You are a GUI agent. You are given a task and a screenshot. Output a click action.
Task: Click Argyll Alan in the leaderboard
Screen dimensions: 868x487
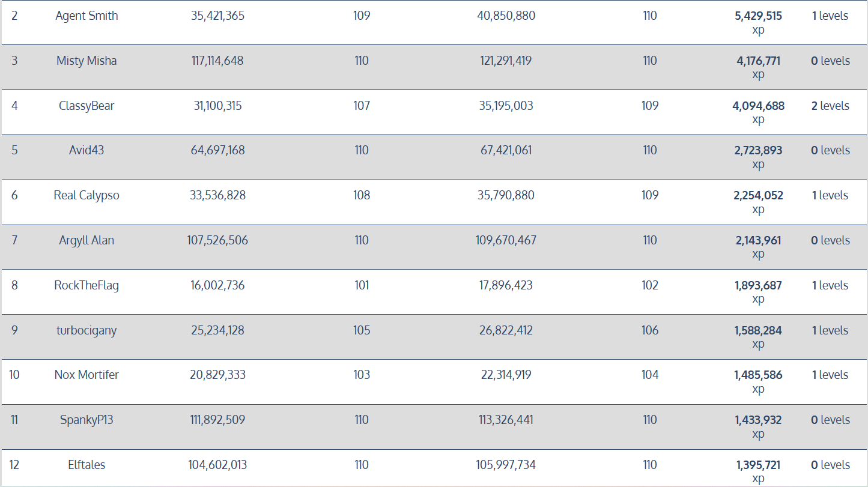click(x=86, y=240)
